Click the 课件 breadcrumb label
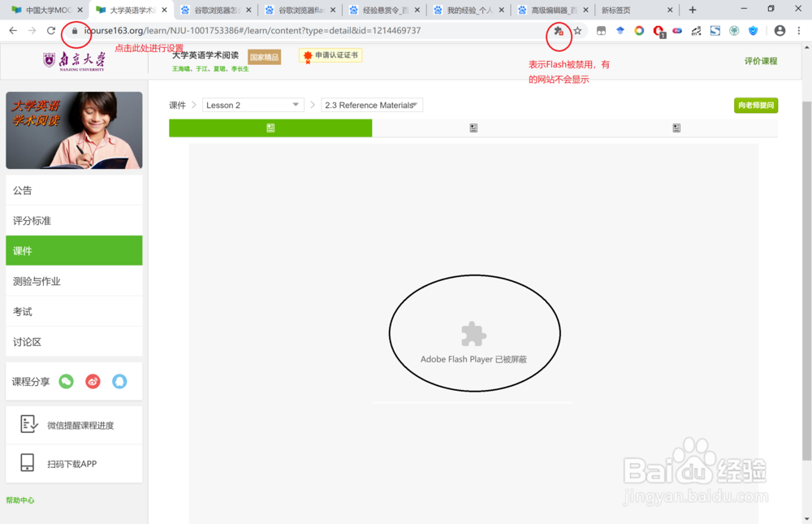 [x=177, y=106]
